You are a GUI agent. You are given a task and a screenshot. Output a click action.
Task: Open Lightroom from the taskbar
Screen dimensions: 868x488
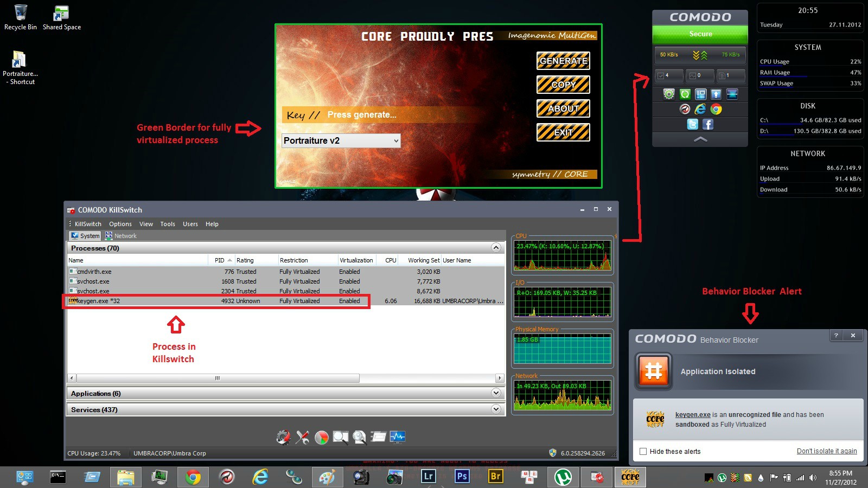[429, 477]
